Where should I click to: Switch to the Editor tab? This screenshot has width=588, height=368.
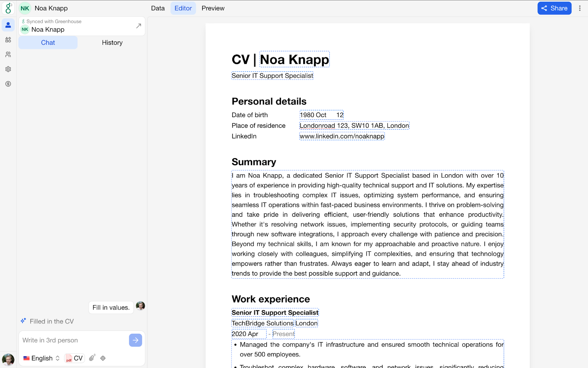pos(183,8)
